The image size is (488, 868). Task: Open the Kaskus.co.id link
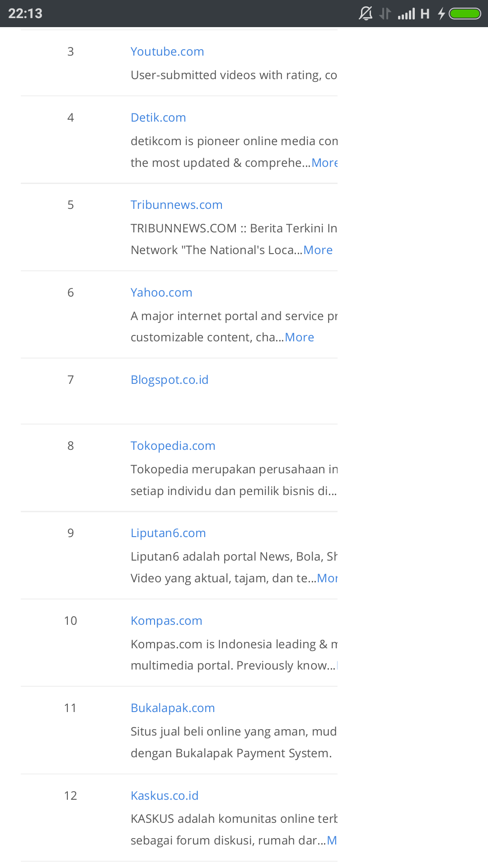click(164, 796)
